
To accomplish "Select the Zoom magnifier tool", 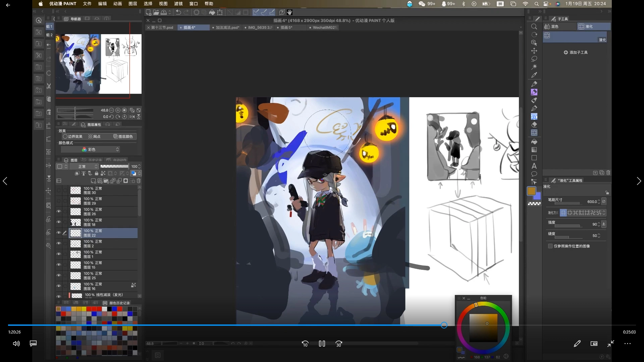I will [534, 26].
